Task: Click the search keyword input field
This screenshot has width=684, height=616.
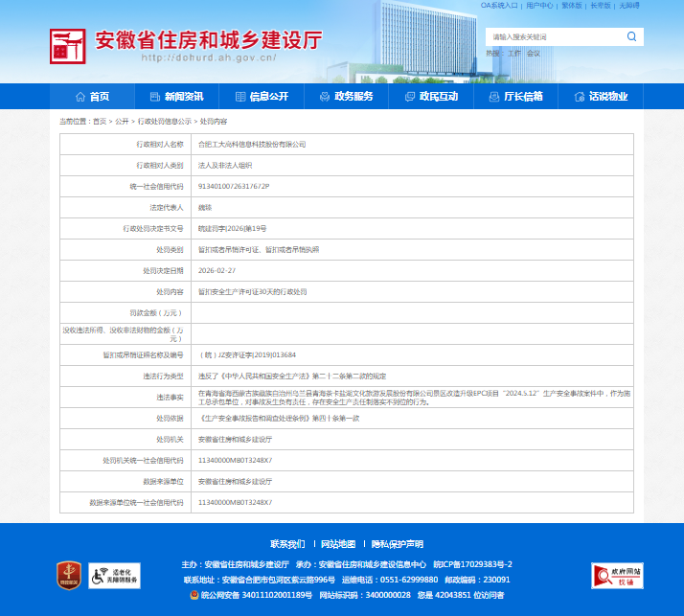Action: (554, 36)
